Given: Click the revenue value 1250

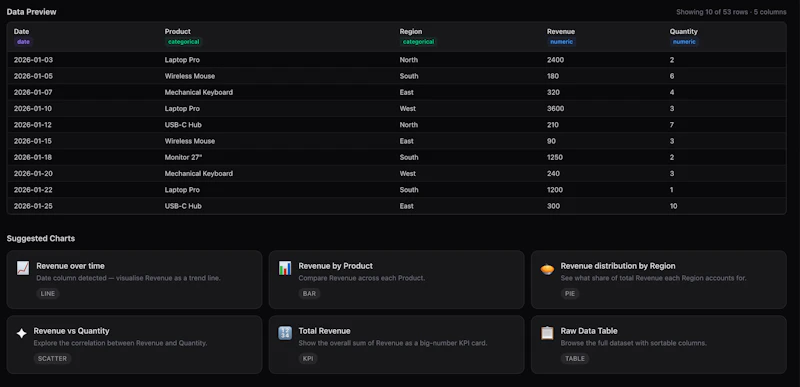Looking at the screenshot, I should [x=555, y=158].
